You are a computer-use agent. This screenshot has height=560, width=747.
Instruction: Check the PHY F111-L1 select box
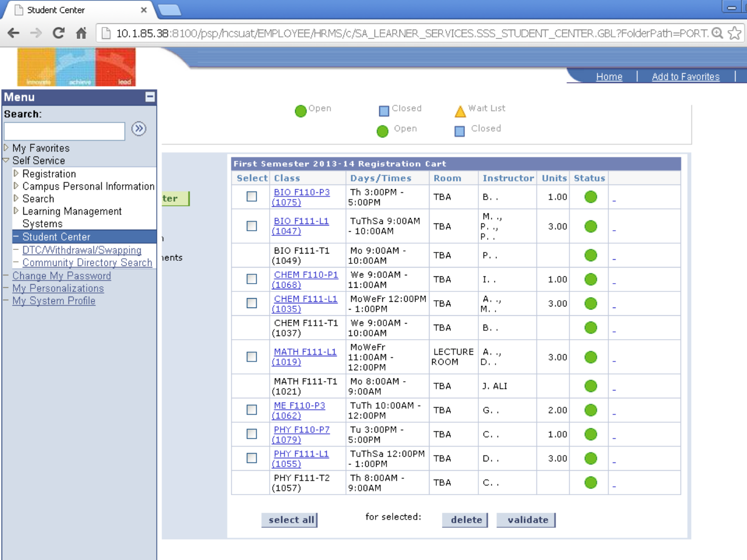click(x=252, y=458)
